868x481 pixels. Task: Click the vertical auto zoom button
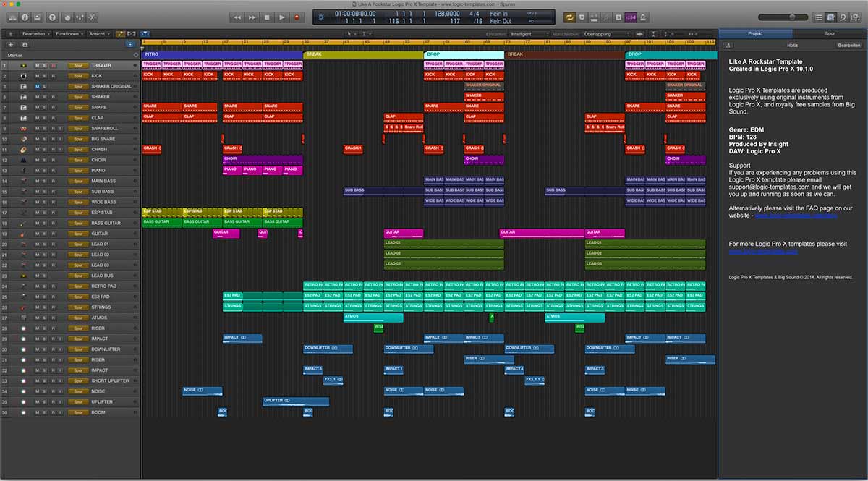point(653,34)
